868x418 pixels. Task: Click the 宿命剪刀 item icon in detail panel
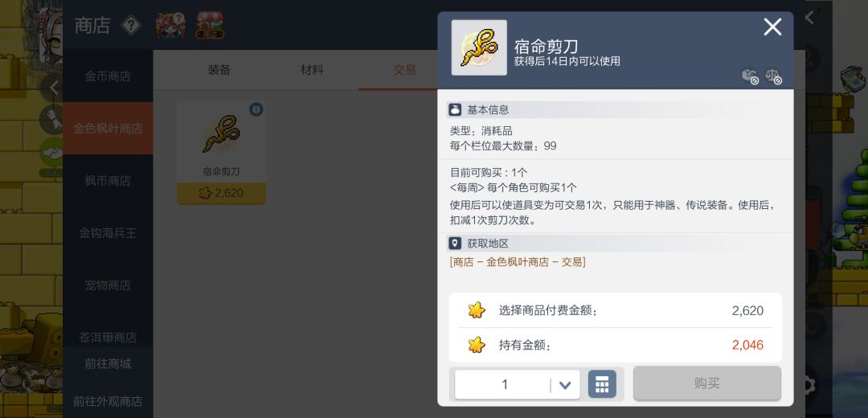[479, 47]
